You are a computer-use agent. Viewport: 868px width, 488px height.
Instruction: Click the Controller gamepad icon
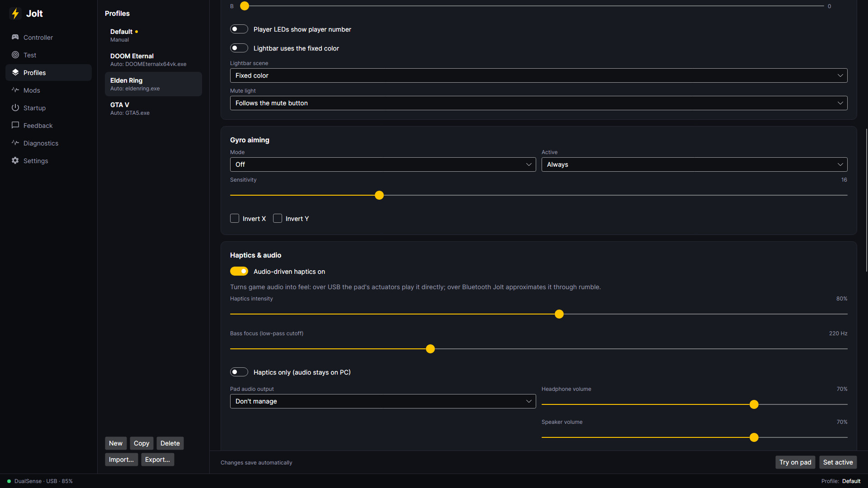(15, 37)
